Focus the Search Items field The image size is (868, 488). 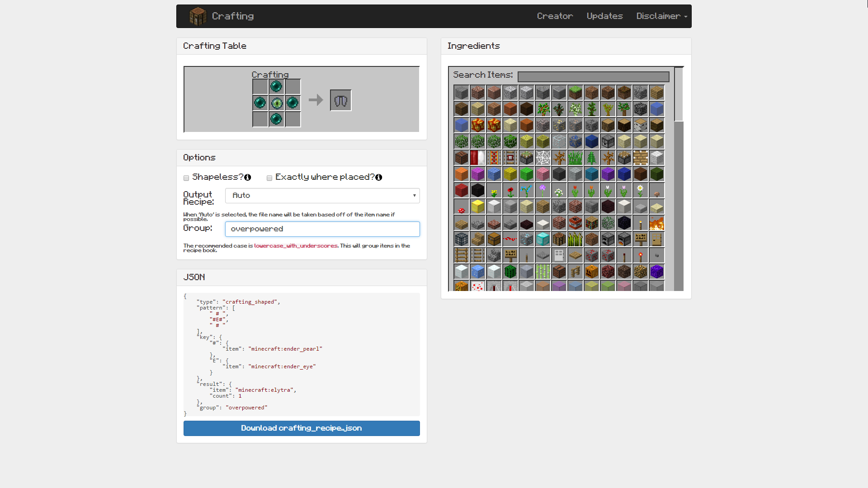[x=593, y=76]
